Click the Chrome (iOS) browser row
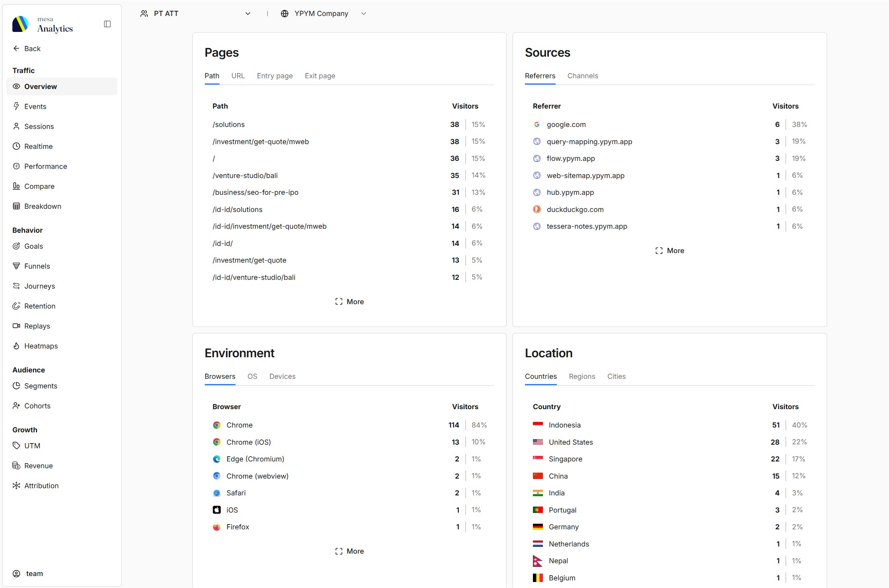 coord(349,442)
